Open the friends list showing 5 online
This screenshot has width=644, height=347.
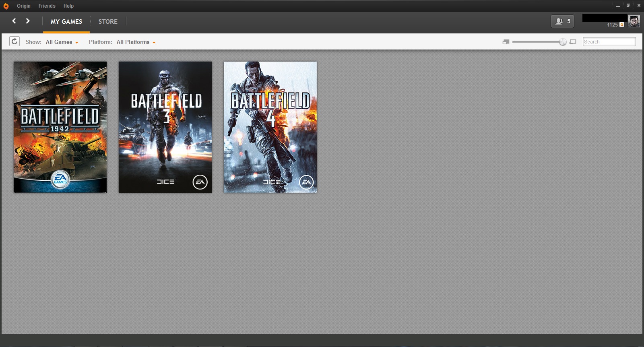[562, 21]
